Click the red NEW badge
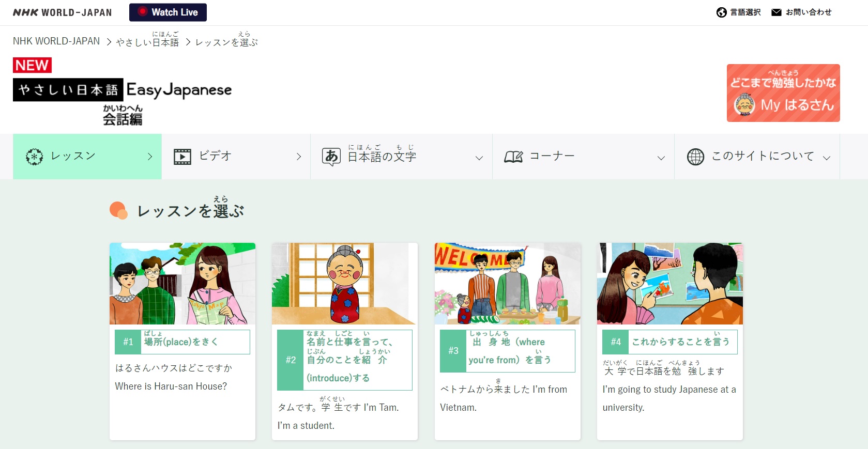Screen dimensions: 868x449 [x=32, y=65]
